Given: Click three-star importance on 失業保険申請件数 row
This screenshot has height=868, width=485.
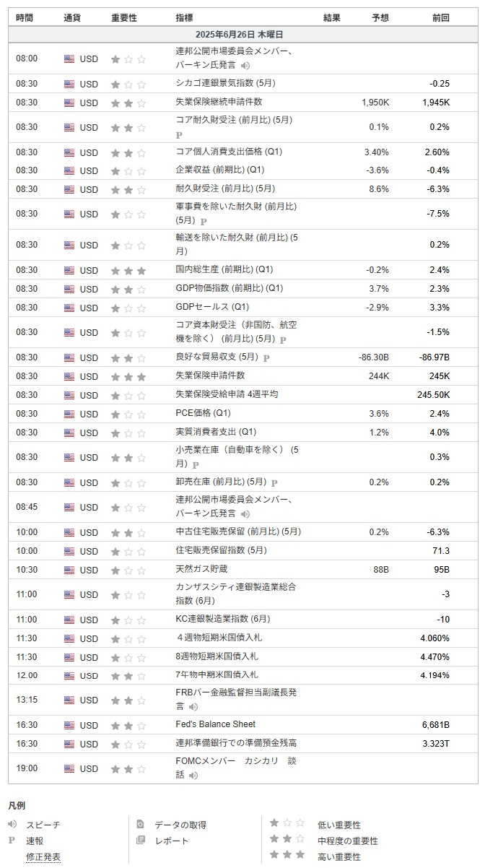Looking at the screenshot, I should (128, 377).
